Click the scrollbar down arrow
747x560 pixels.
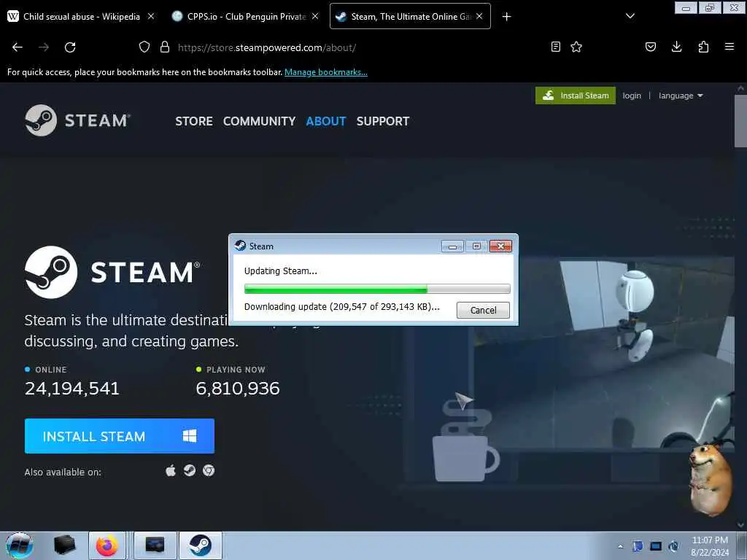[740, 525]
